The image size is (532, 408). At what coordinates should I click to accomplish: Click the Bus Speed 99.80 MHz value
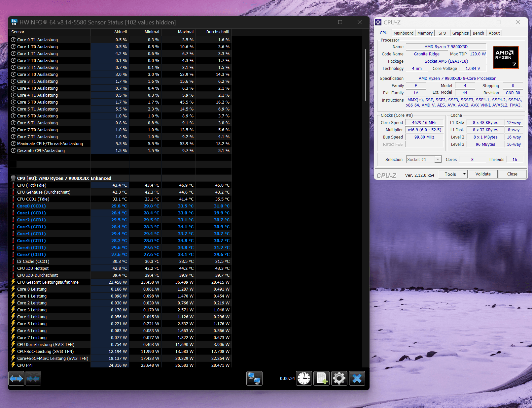click(x=424, y=137)
